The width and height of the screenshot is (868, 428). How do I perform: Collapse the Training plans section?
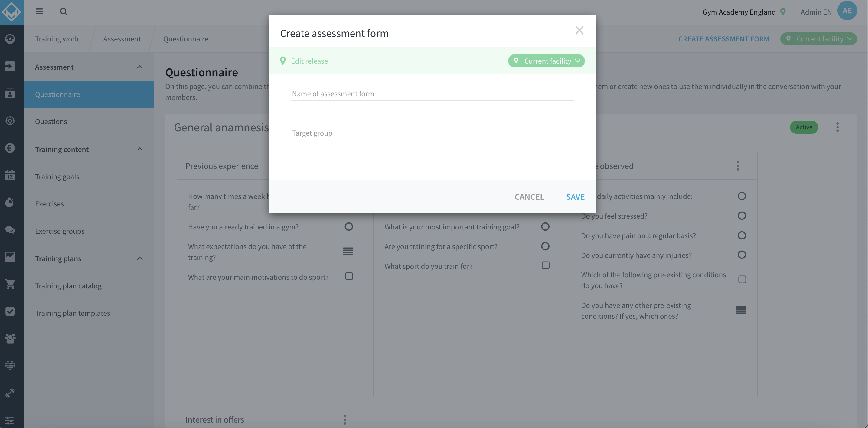click(x=140, y=258)
